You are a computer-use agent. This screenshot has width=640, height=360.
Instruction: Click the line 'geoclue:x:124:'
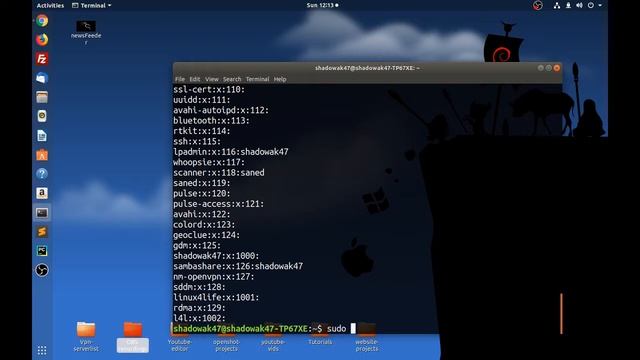(207, 235)
